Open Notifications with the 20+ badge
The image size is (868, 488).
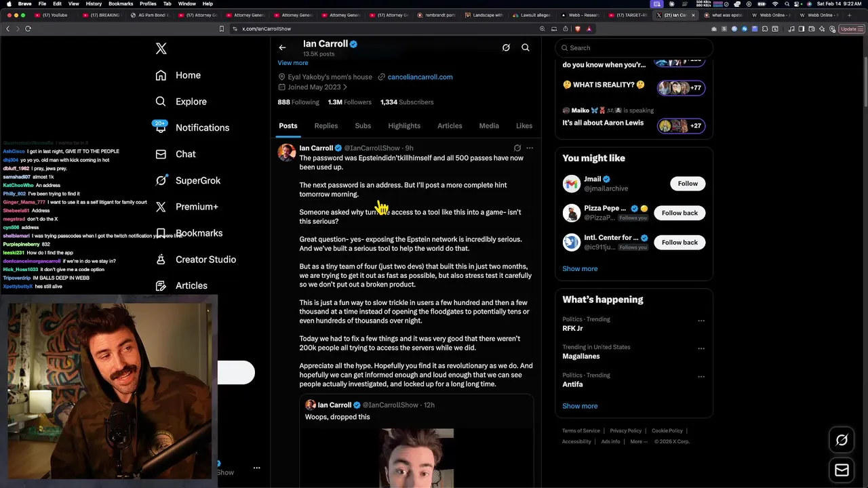[x=193, y=127]
